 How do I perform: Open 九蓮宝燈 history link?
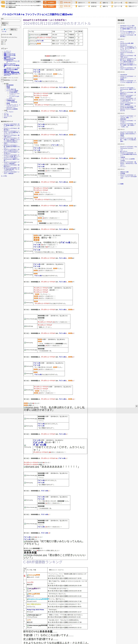[x=123, y=157]
